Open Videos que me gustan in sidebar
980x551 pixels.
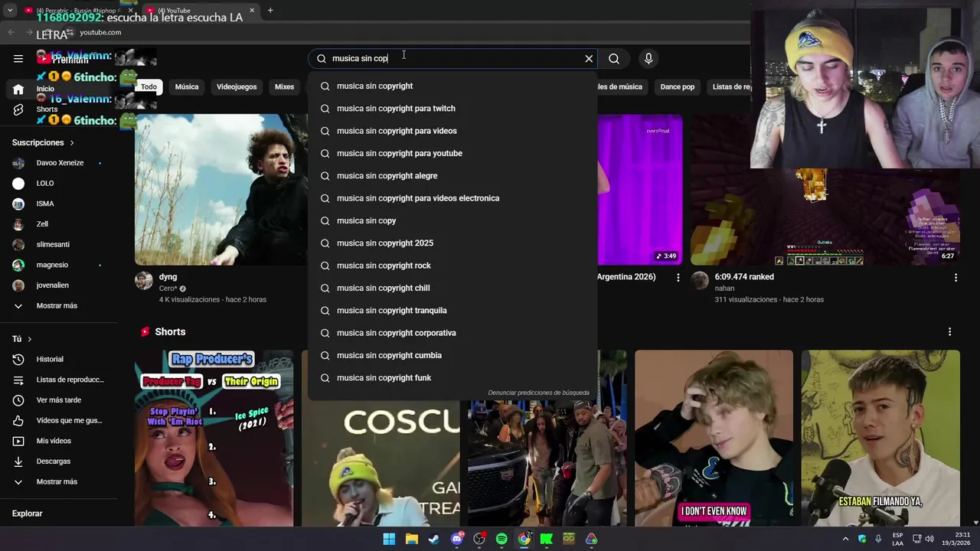[x=58, y=420]
